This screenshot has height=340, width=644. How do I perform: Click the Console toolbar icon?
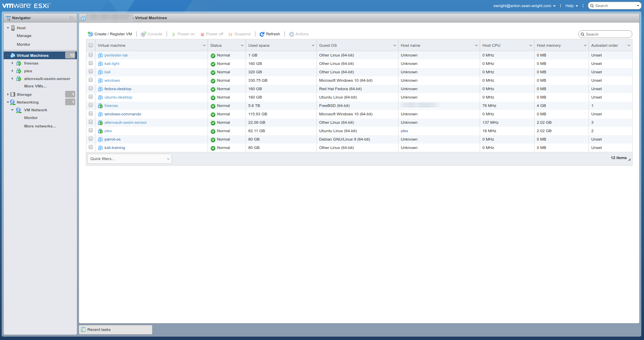(143, 34)
